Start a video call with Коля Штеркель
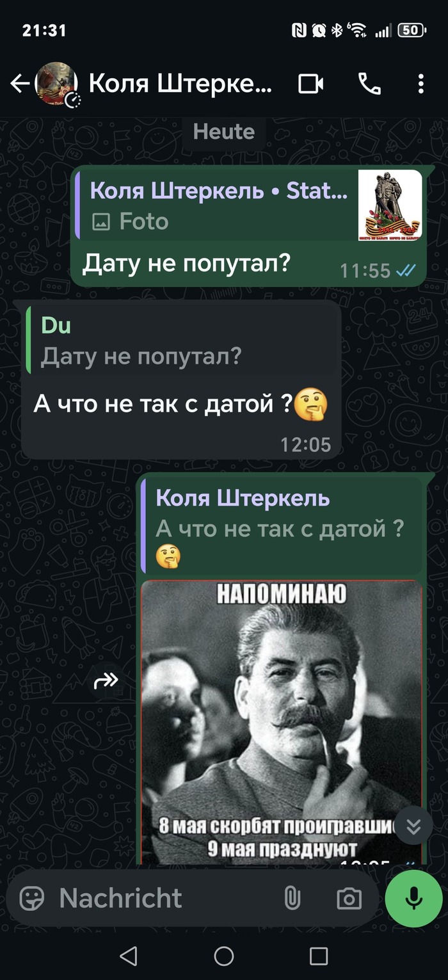The height and width of the screenshot is (980, 448). click(311, 84)
